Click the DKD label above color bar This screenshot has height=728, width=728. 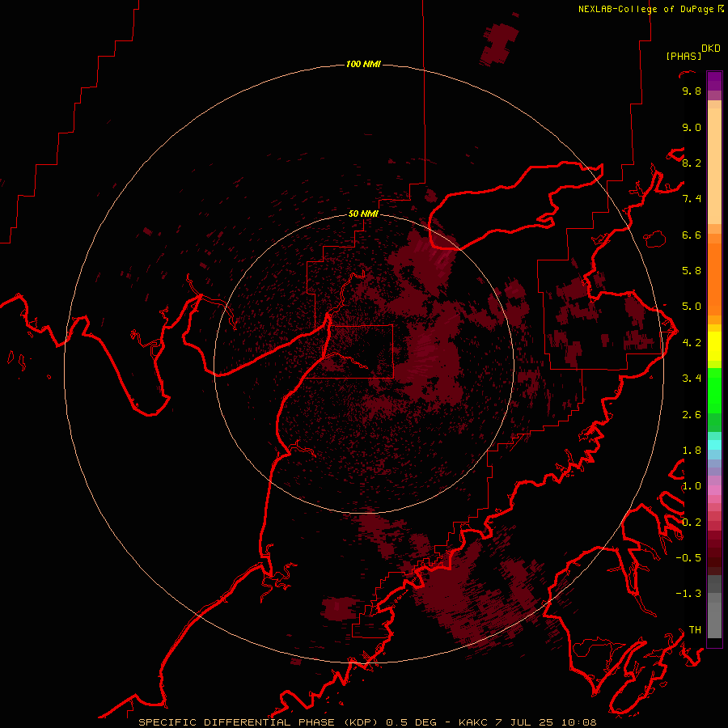click(x=711, y=49)
